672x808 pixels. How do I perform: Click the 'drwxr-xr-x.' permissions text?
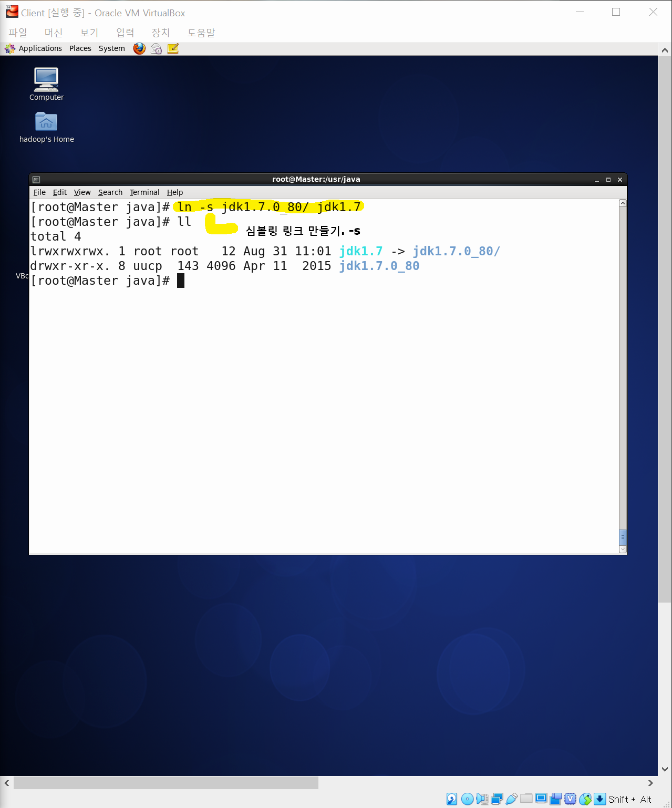pos(70,266)
